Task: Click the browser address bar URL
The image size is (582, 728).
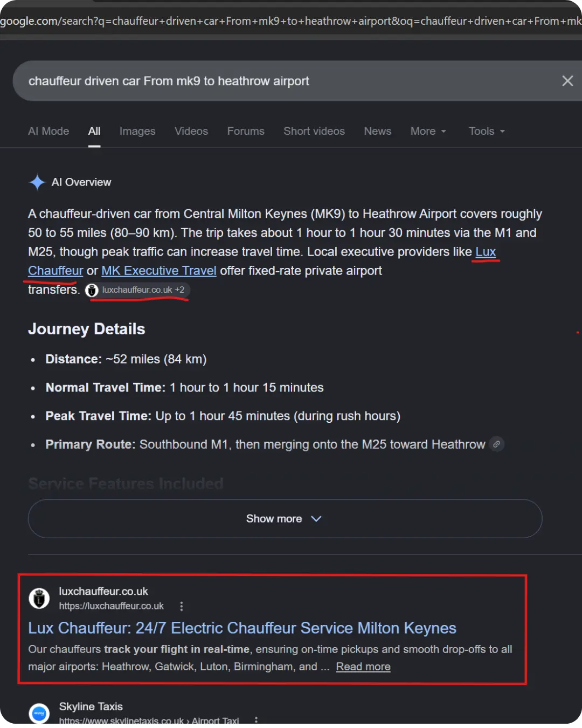Action: (291, 21)
